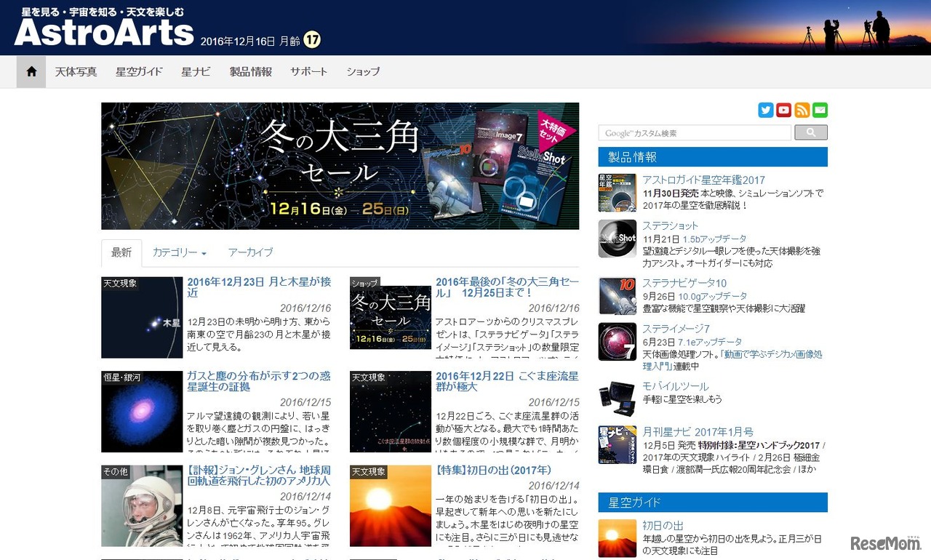Open the 星空ガイド menu item

point(138,71)
